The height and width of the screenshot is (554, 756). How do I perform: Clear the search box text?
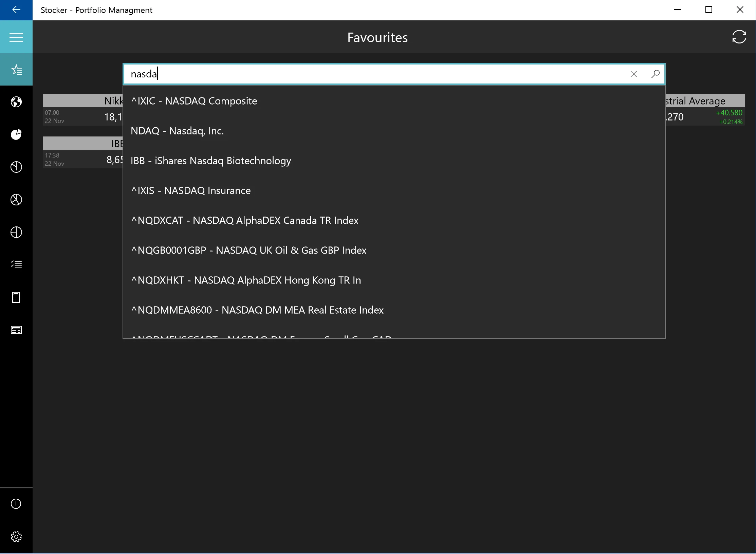633,74
